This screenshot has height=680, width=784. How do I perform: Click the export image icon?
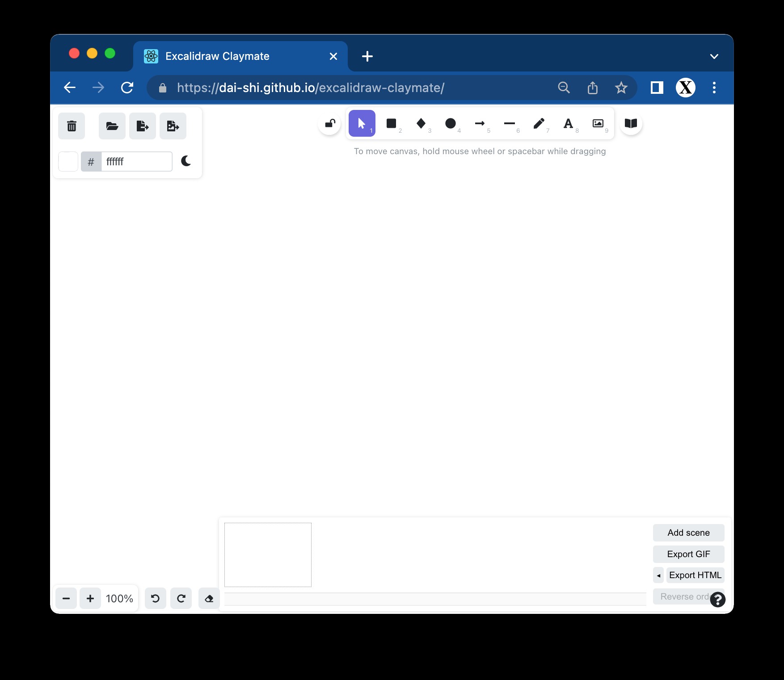pos(173,126)
